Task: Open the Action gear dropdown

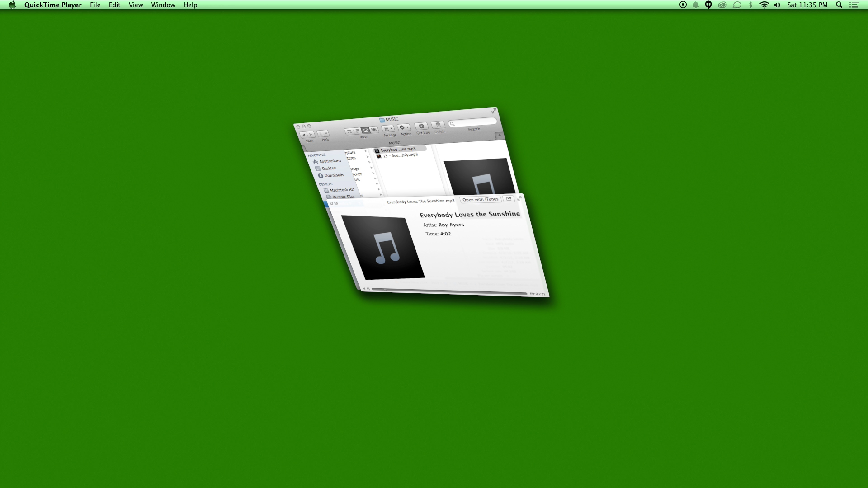Action: coord(404,128)
